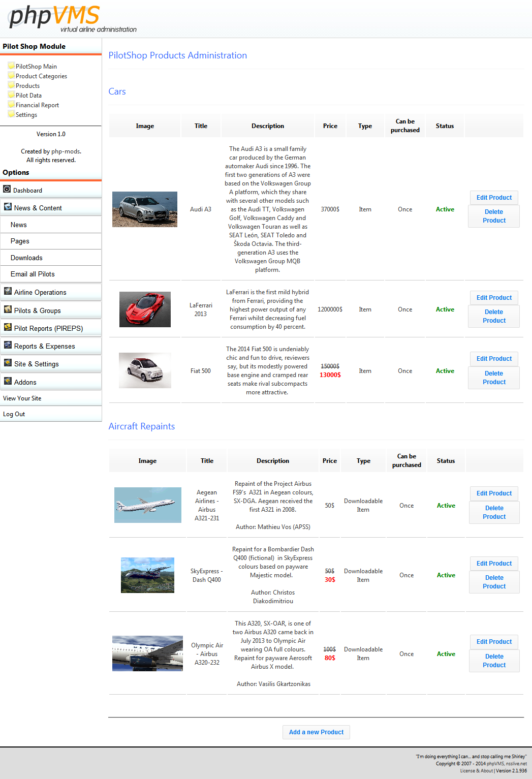Delete the Olympic Air A320 product
Image resolution: width=532 pixels, height=779 pixels.
click(x=494, y=661)
